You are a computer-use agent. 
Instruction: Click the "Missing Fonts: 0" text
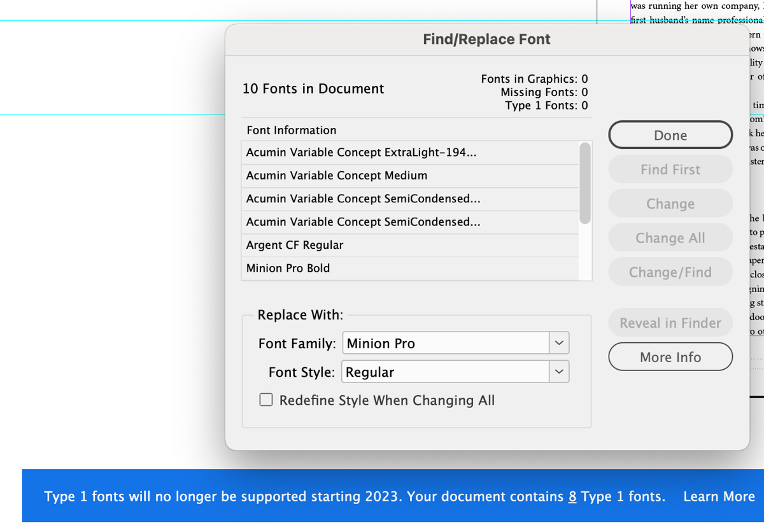pos(544,92)
